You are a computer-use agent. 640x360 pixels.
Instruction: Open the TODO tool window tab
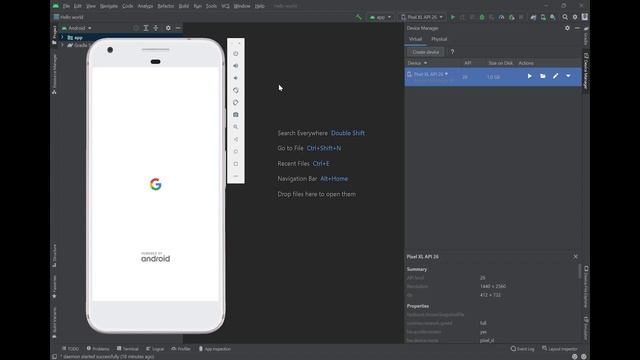pos(71,349)
